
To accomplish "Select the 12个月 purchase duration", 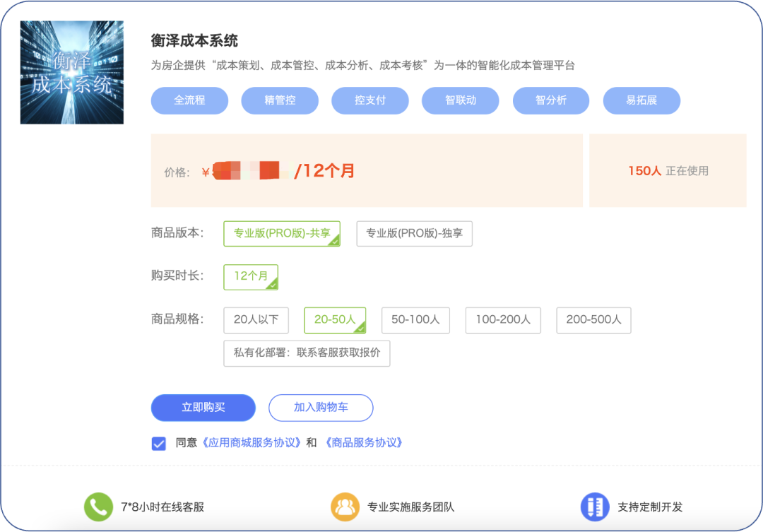I will [251, 276].
